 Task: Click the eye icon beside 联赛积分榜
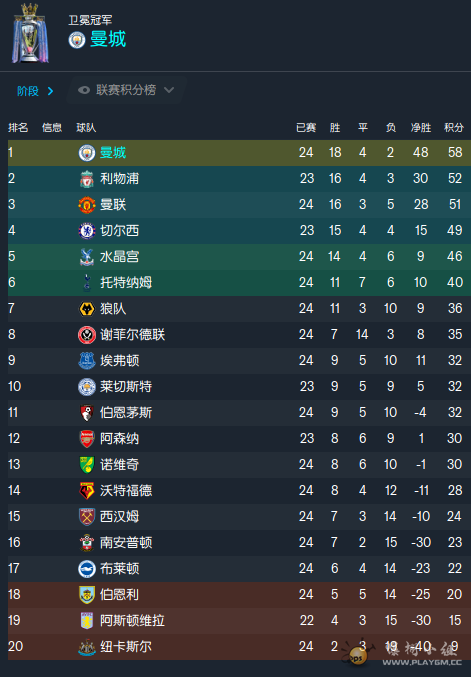point(84,90)
